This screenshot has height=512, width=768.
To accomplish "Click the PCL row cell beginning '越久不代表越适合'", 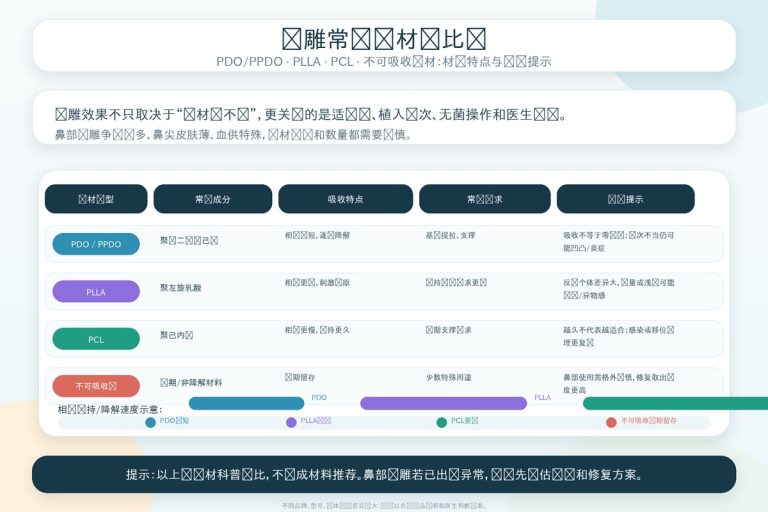I will click(619, 336).
